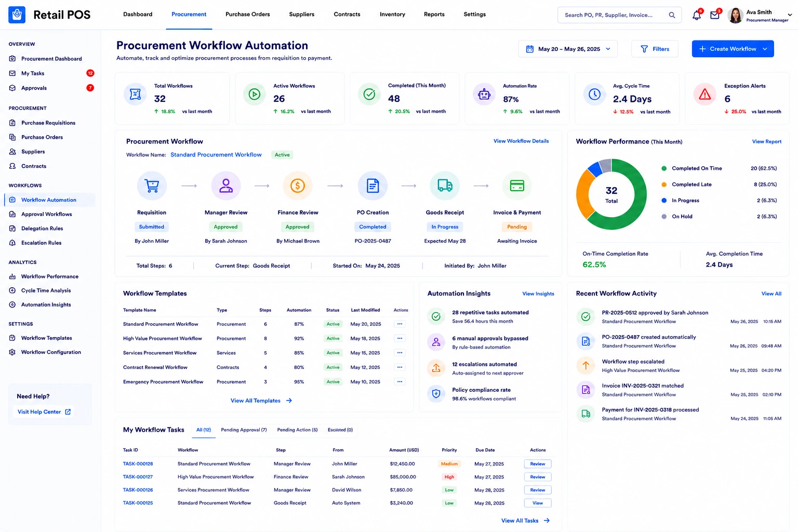Screen dimensions: 798x532
Task: Open the Filters button
Action: click(x=655, y=49)
